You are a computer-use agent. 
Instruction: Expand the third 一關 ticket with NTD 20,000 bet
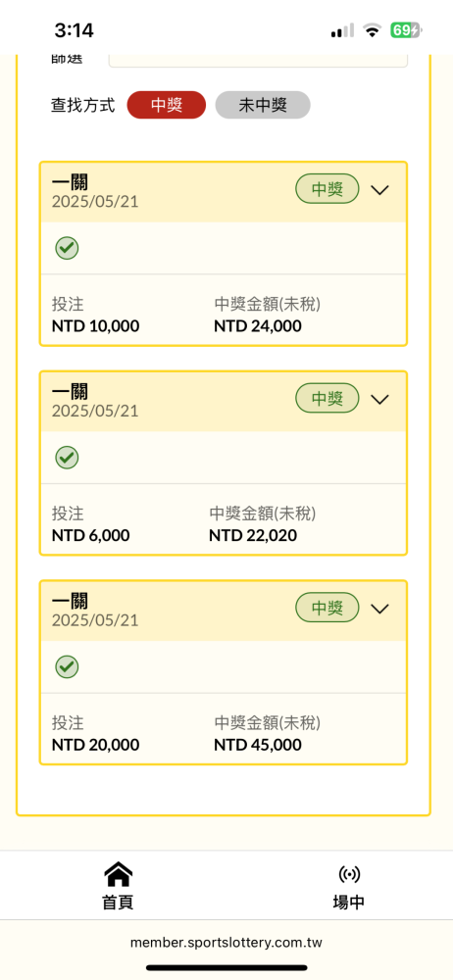pyautogui.click(x=379, y=609)
